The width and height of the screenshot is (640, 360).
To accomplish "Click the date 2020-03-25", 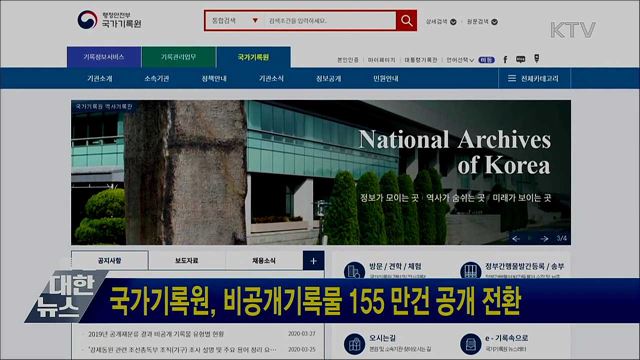I will tap(302, 350).
